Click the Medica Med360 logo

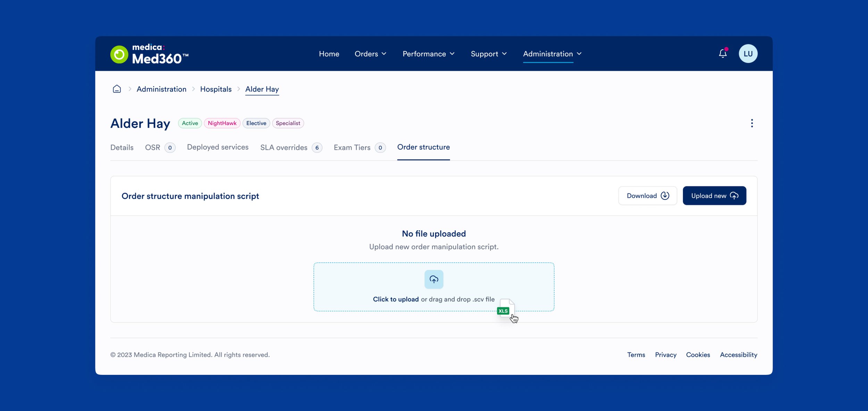(149, 54)
